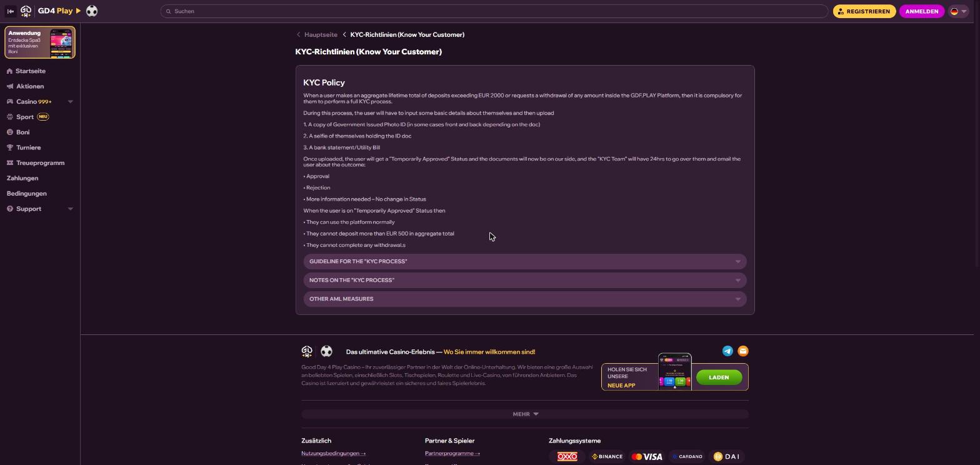Screen dimensions: 980x465
Task: Click the ball icon beside Sport
Action: click(x=10, y=117)
